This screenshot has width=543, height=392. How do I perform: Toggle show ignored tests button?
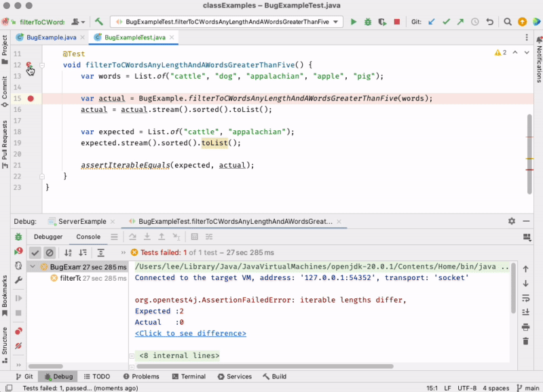pyautogui.click(x=50, y=252)
